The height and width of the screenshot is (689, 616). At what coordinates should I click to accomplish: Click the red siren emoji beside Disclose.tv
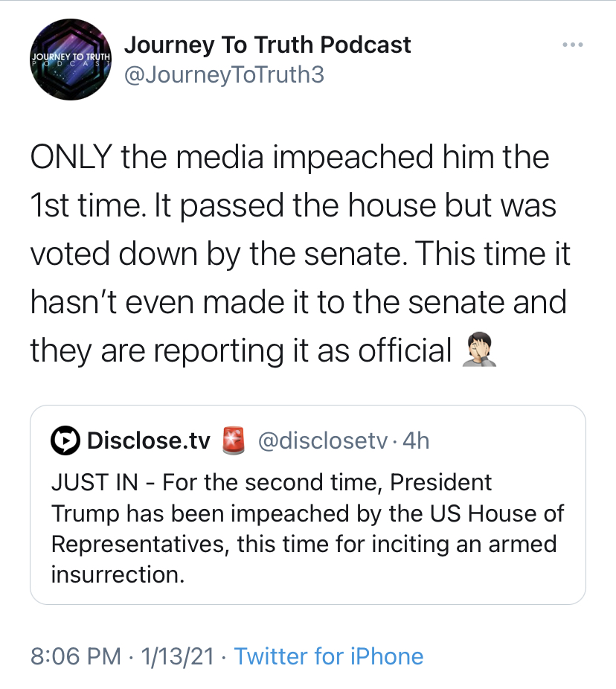pos(234,441)
